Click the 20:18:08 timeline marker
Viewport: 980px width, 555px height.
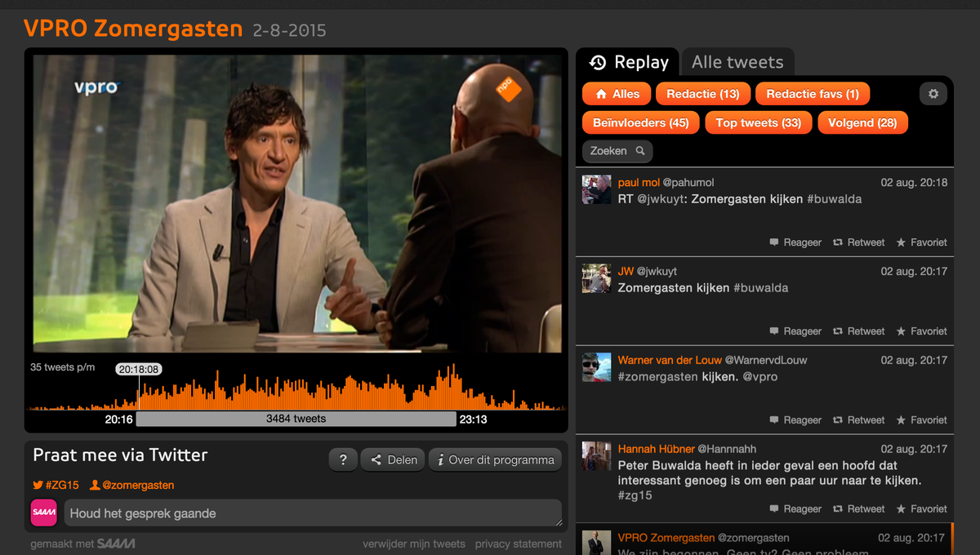pyautogui.click(x=138, y=369)
